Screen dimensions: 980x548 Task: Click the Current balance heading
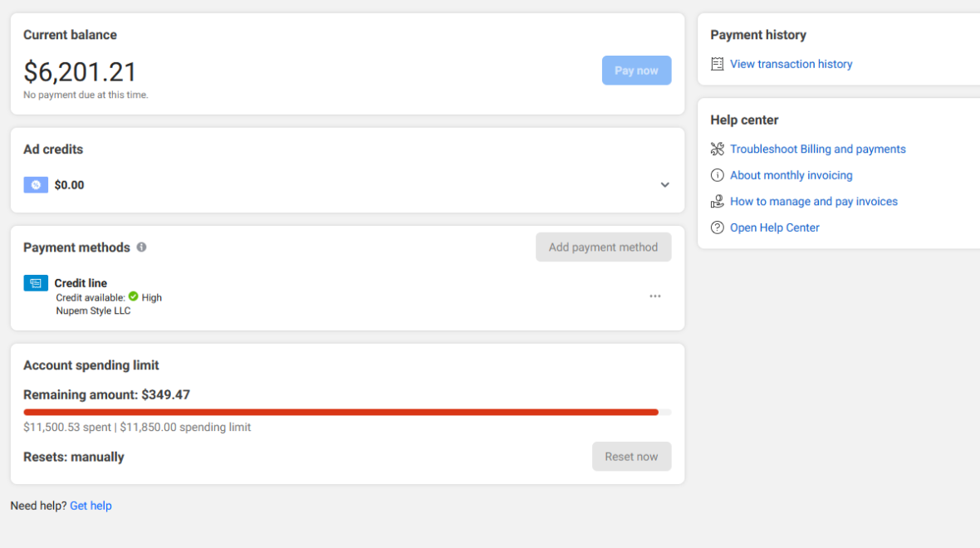[70, 35]
